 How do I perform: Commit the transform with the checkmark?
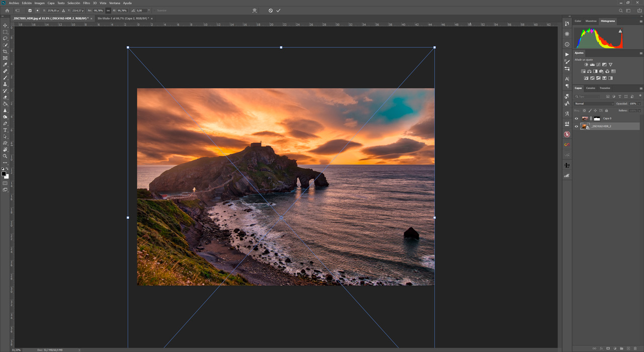(x=278, y=11)
